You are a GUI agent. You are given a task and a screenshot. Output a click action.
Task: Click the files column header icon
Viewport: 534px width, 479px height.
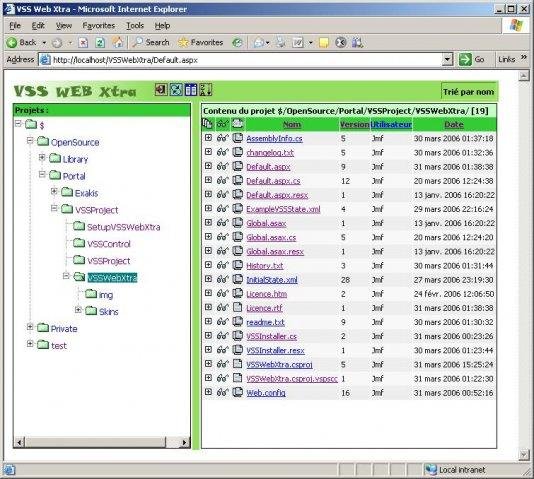point(207,124)
